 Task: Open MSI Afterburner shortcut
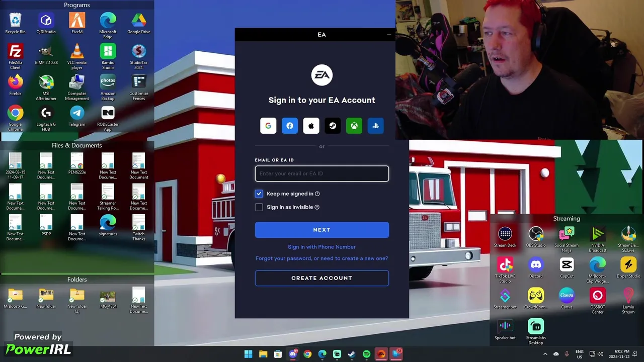[46, 87]
